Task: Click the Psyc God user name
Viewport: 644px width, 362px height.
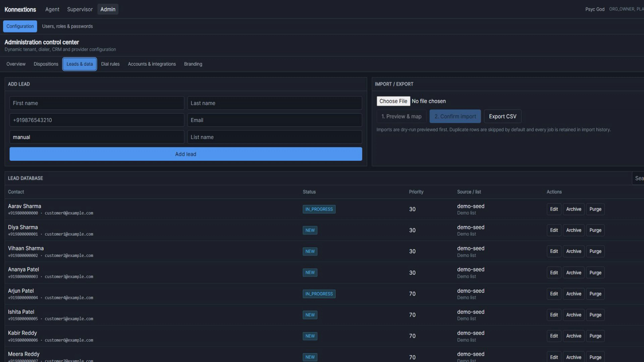Action: tap(595, 9)
